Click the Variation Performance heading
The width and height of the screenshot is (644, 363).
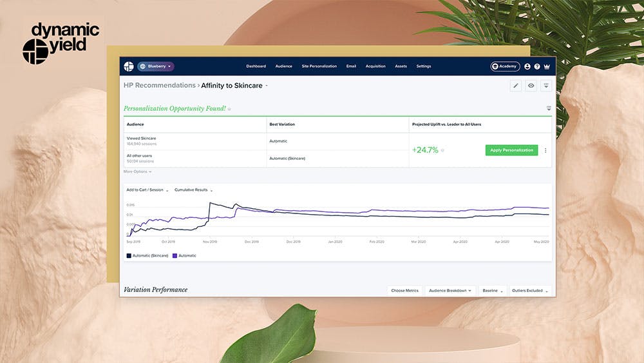pos(156,290)
